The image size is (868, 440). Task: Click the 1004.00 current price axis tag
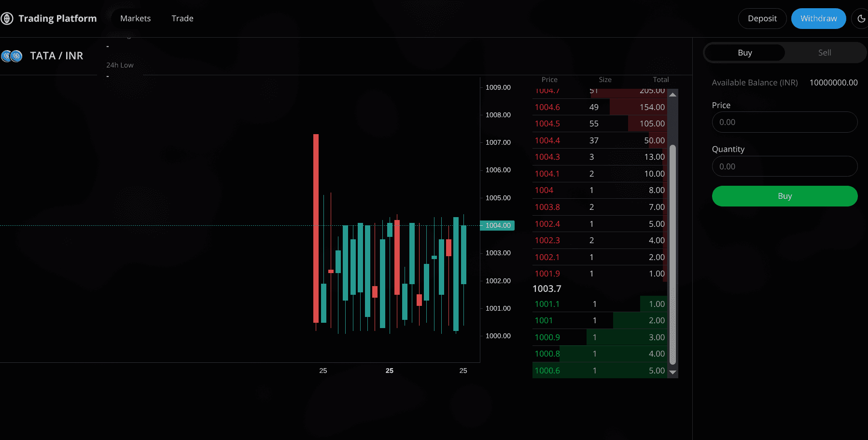(x=498, y=225)
